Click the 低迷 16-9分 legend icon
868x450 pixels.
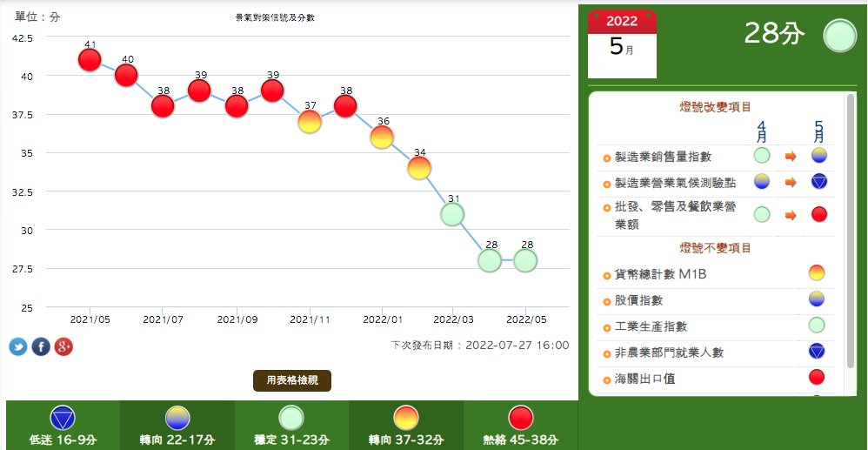pos(62,418)
